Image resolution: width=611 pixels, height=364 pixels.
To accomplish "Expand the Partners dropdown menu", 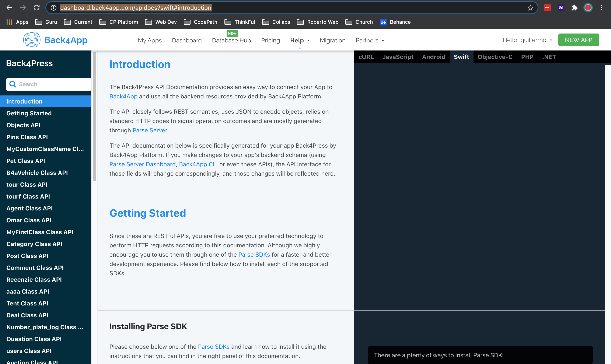I will coord(370,41).
